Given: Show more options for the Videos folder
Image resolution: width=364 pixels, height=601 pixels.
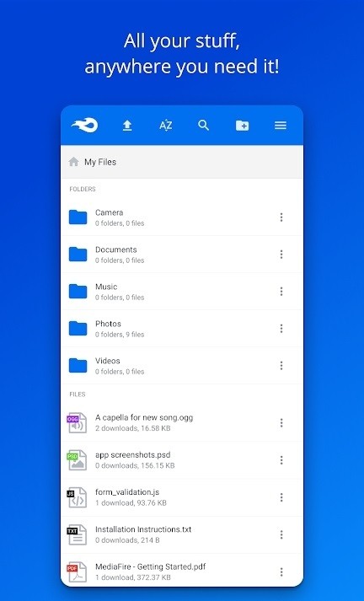Looking at the screenshot, I should tap(281, 366).
